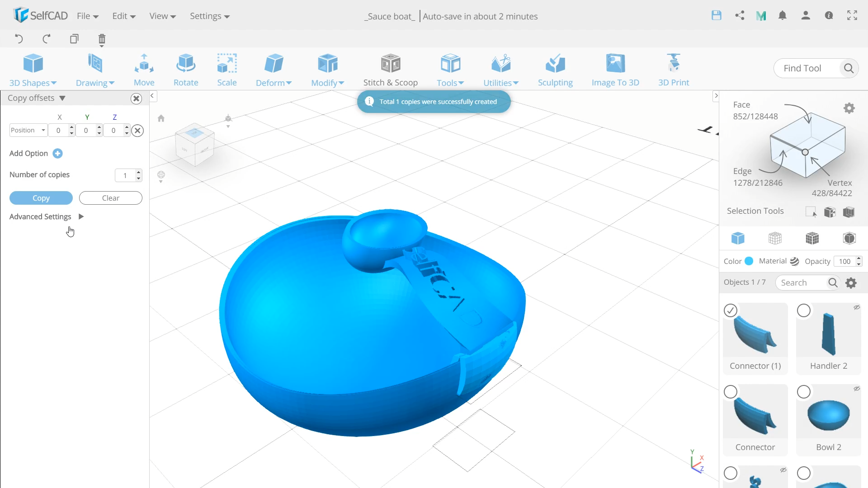Click the selection settings gear
The width and height of the screenshot is (868, 488).
[849, 108]
